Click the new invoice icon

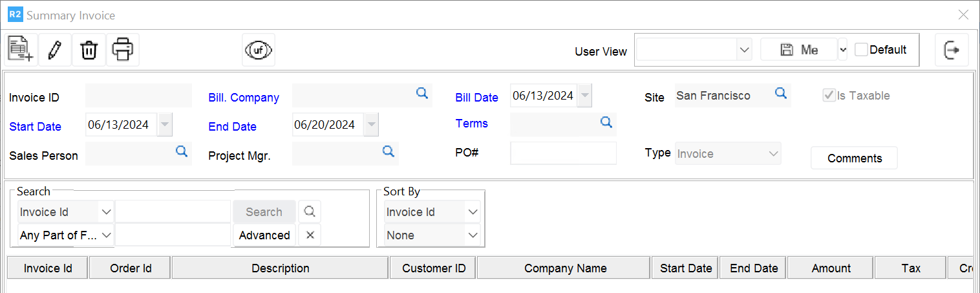click(x=21, y=50)
